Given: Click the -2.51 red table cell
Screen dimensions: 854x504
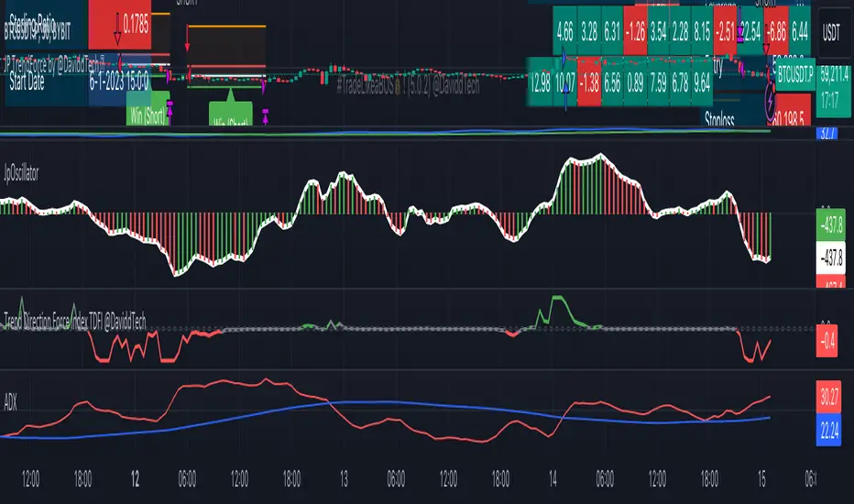Looking at the screenshot, I should pos(725,31).
